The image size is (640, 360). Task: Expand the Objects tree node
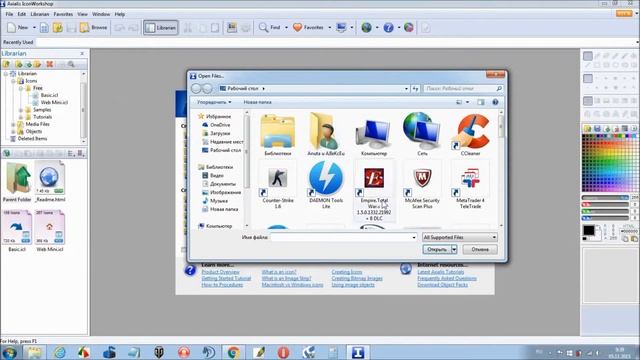(x=13, y=131)
